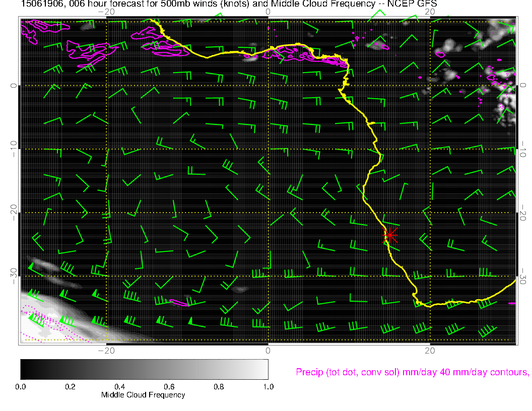Screen dimensions: 532x411
Task: Click the magenta 'Precip (tot dot, conv sol)' legend text
Action: coord(413,372)
